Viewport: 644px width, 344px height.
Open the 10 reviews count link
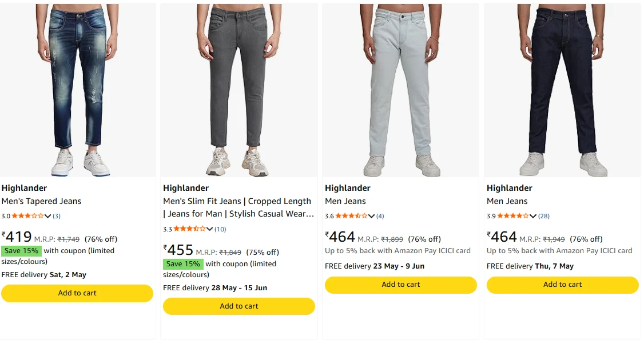(220, 229)
